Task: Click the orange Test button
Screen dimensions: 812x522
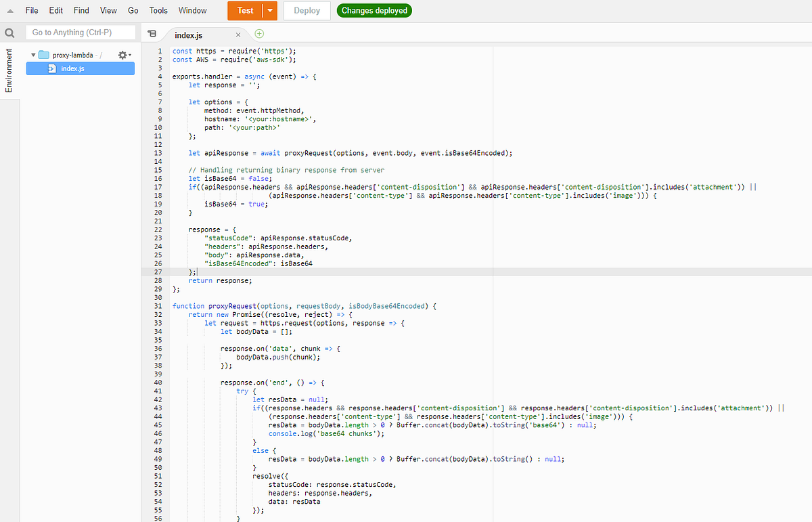Action: pos(246,11)
